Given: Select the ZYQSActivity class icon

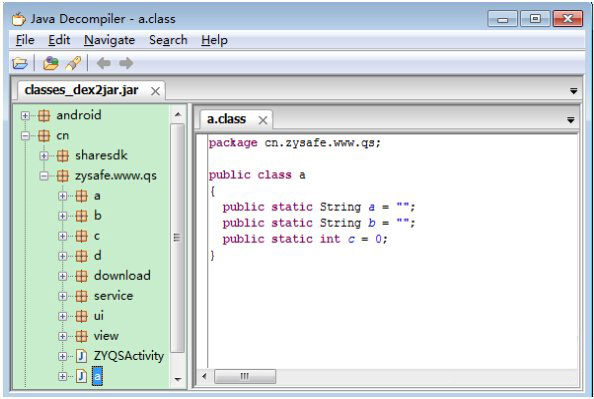Looking at the screenshot, I should tap(81, 356).
